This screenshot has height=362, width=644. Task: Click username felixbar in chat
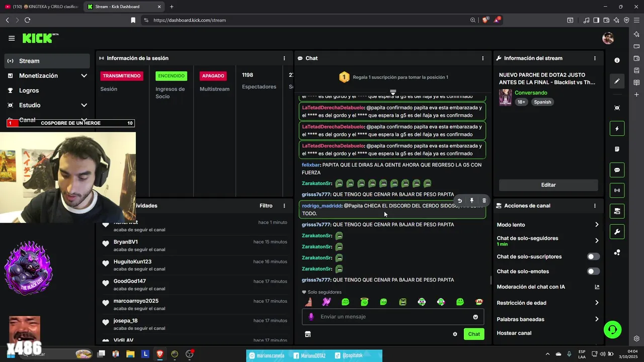pos(311,165)
